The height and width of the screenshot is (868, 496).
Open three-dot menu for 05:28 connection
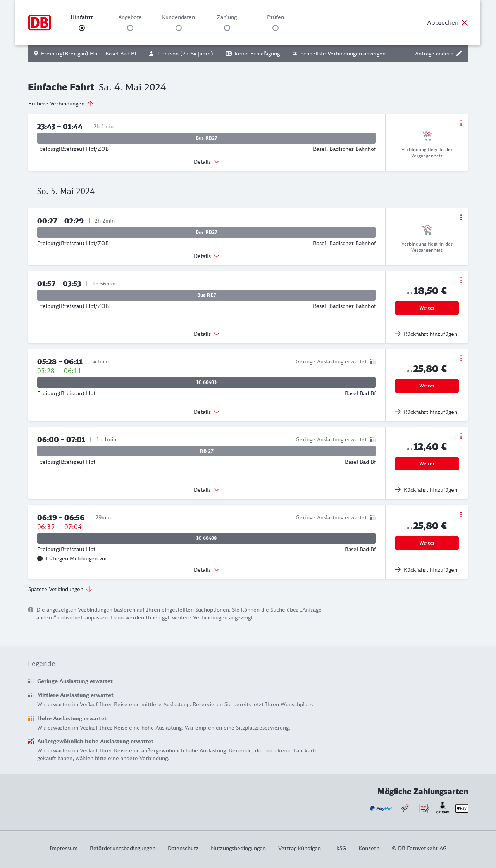(x=461, y=358)
